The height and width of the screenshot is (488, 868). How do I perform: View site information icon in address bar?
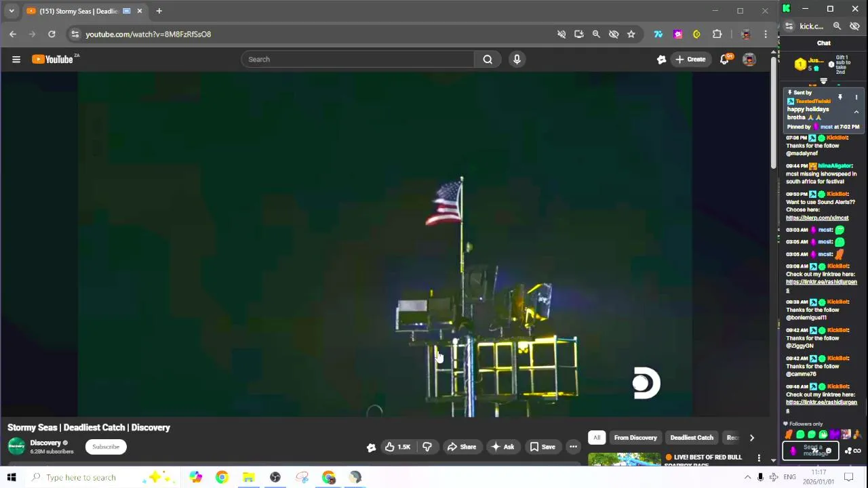pyautogui.click(x=75, y=34)
